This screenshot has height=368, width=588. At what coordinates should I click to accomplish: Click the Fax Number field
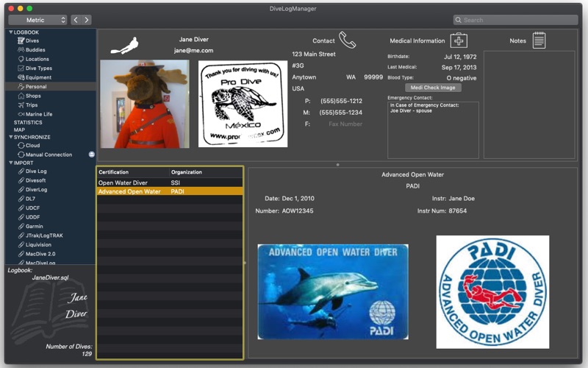click(x=345, y=124)
